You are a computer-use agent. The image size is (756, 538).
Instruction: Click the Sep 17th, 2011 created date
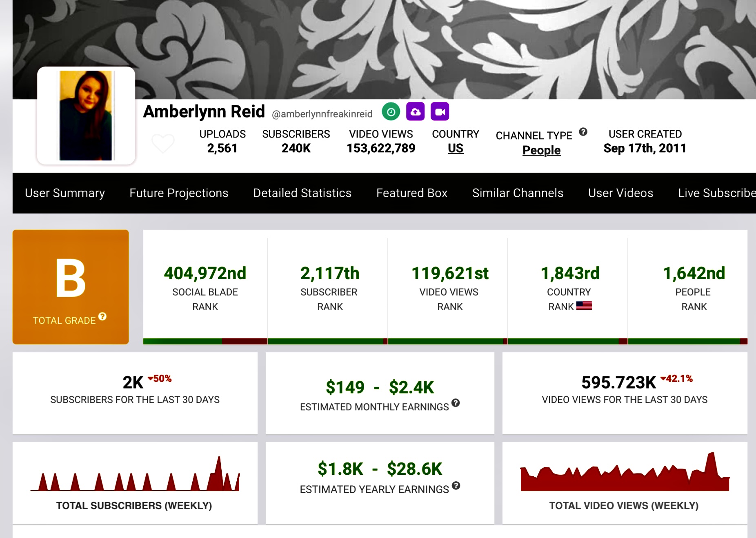coord(645,148)
